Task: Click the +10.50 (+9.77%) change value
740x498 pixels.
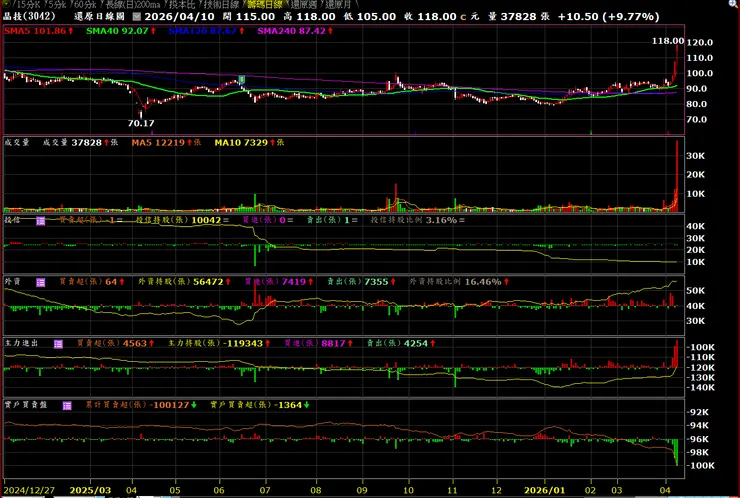Action: (x=608, y=17)
